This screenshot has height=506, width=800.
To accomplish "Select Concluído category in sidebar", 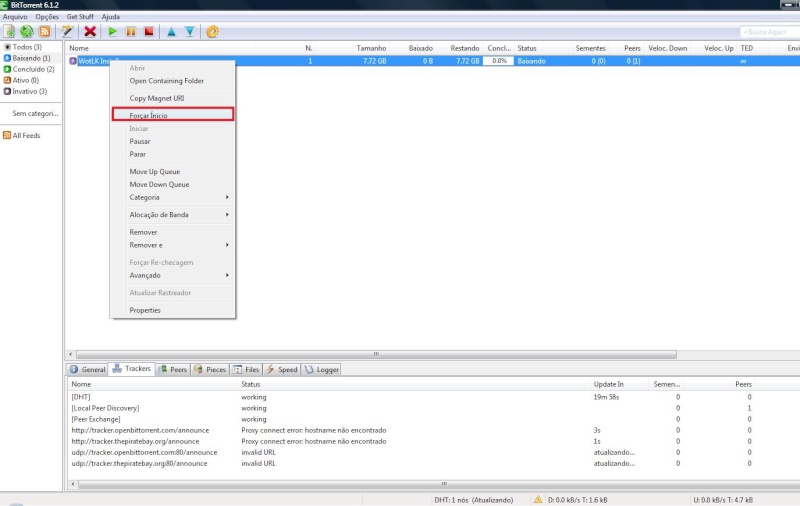I will coord(32,69).
